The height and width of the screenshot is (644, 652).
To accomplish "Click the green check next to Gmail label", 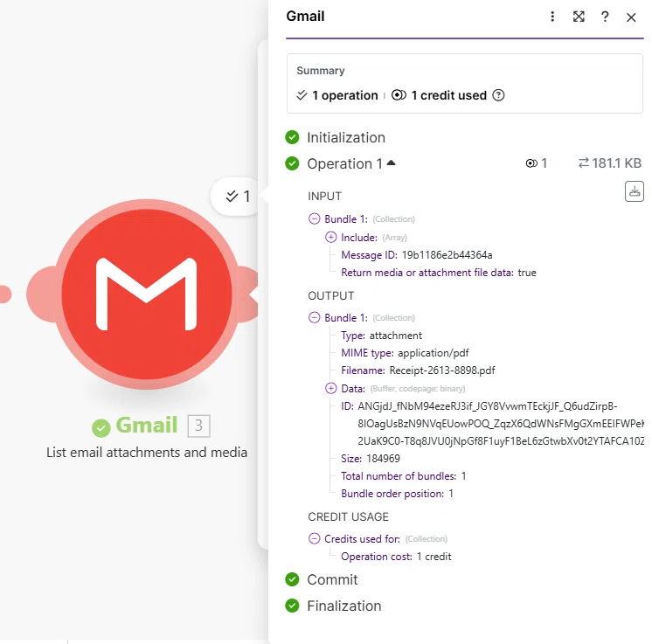I will pos(101,428).
